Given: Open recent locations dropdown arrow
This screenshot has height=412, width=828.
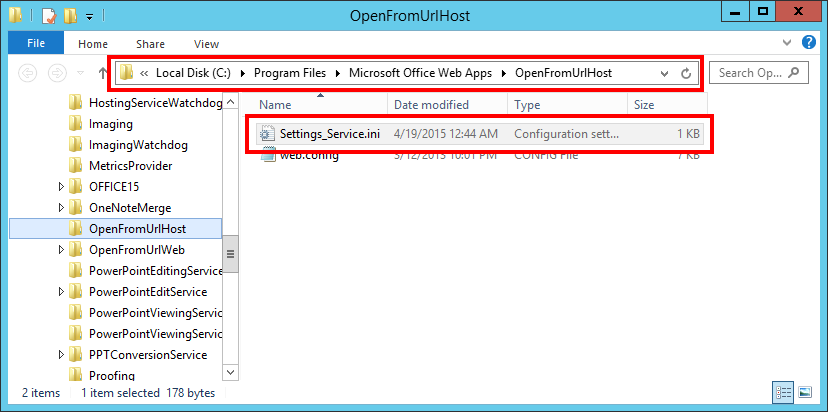Looking at the screenshot, I should [x=80, y=73].
